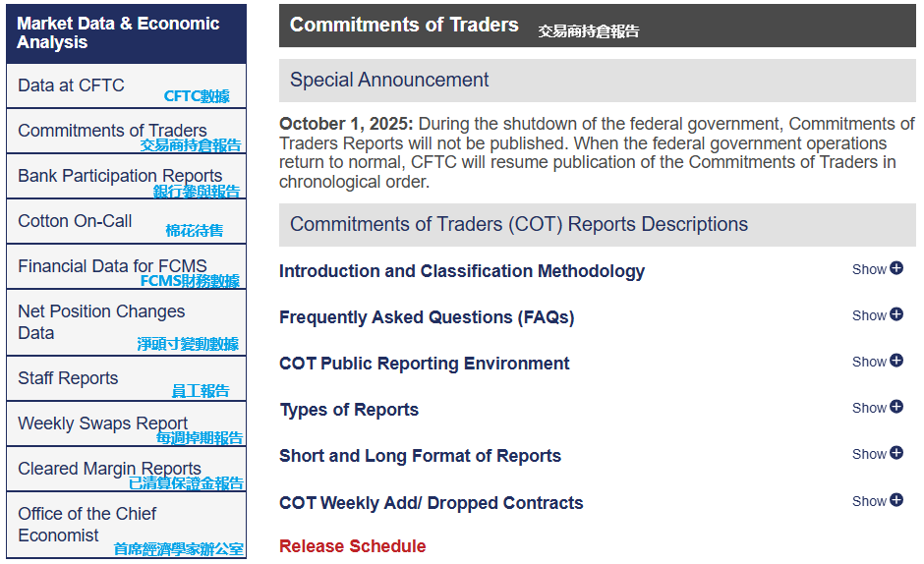Click plus icon beside Frequently Asked Questions
Viewport: 924px width, 564px height.
pos(896,314)
